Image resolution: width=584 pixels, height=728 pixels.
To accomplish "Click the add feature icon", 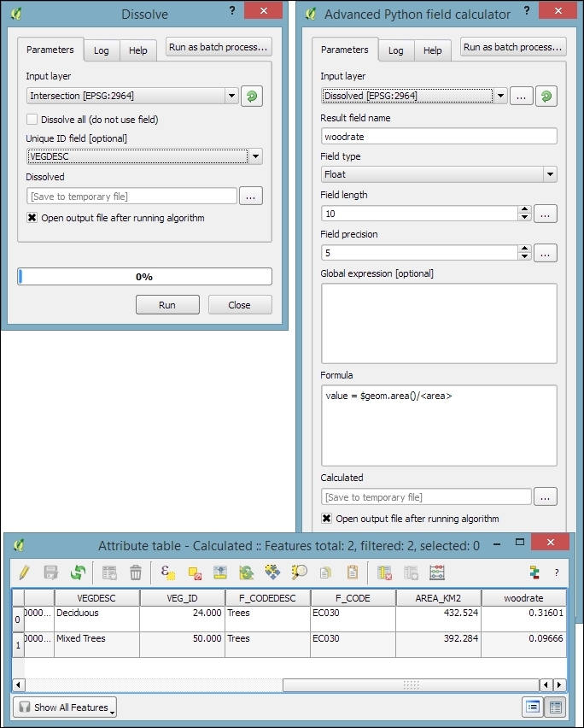I will (x=109, y=573).
